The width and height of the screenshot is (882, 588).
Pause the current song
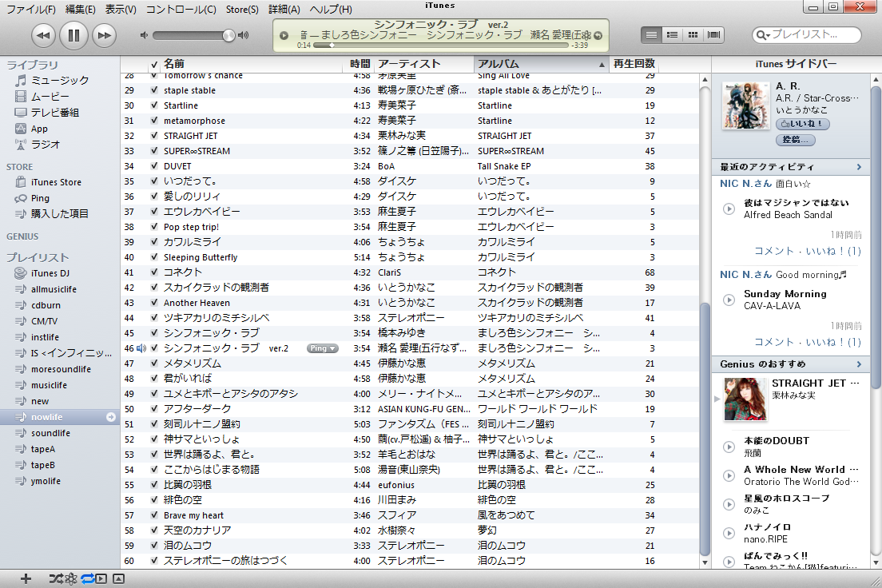73,35
